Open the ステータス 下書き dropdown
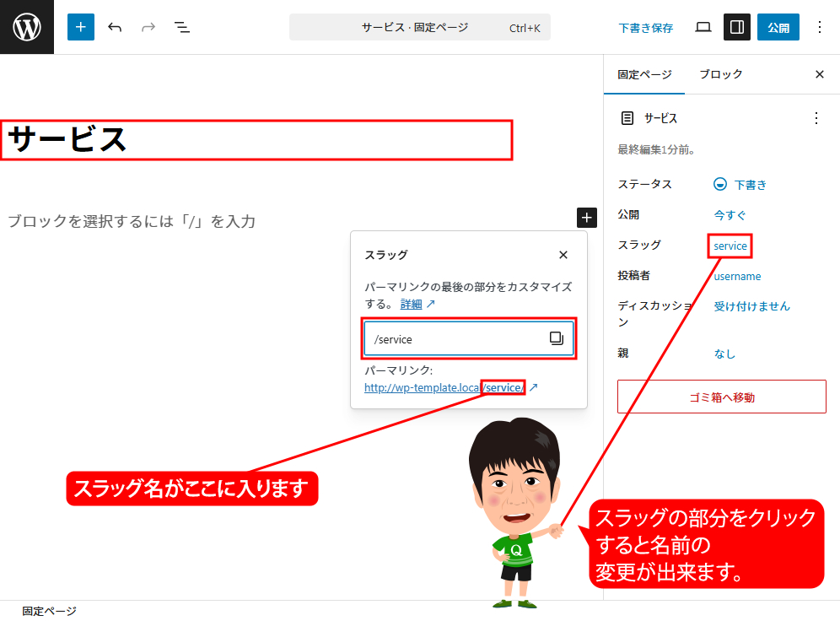 tap(740, 184)
